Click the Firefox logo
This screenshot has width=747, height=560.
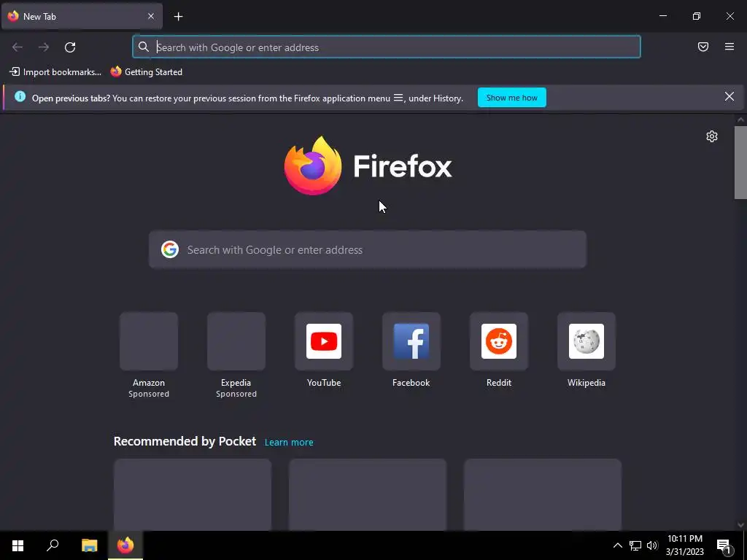click(x=368, y=166)
